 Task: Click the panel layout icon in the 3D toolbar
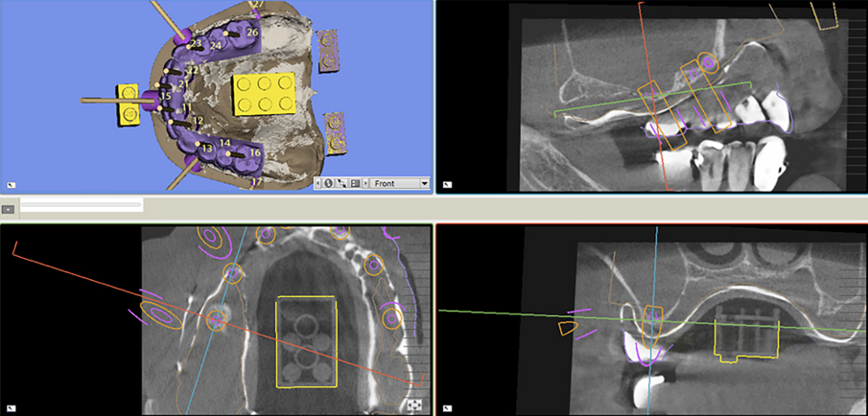[x=356, y=183]
